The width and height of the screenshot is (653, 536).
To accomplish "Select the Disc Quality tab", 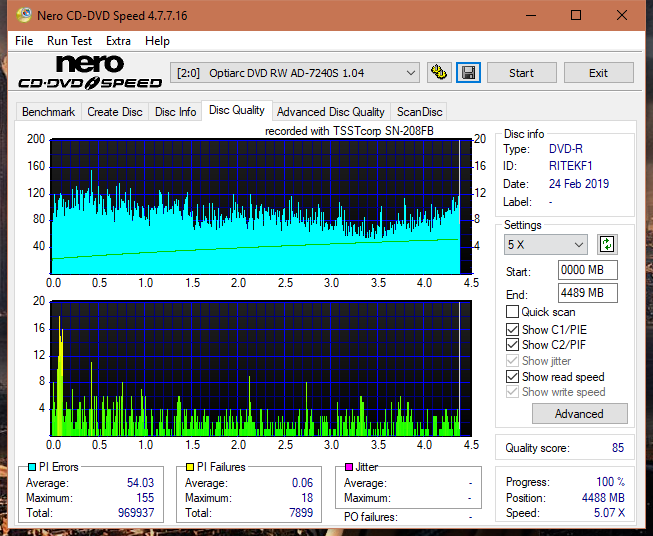I will pos(237,110).
